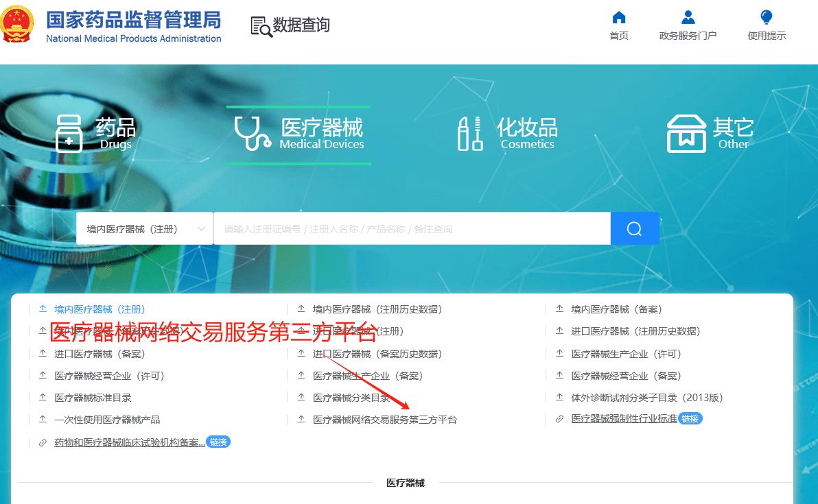Viewport: 818px width, 504px height.
Task: Select 医疗器械分类目录 entry
Action: [351, 396]
